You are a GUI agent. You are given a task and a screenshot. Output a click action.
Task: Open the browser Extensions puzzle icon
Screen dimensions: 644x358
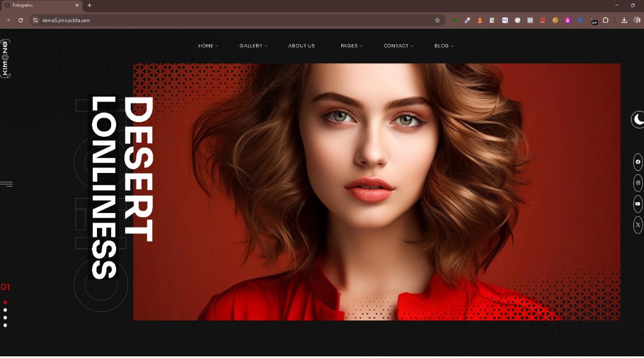pos(606,20)
